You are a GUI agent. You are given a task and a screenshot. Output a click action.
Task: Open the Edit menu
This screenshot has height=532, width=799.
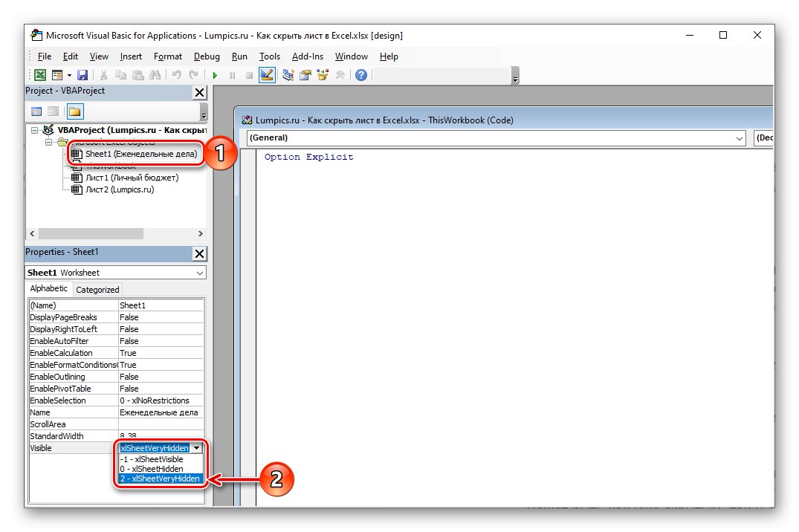coord(71,56)
